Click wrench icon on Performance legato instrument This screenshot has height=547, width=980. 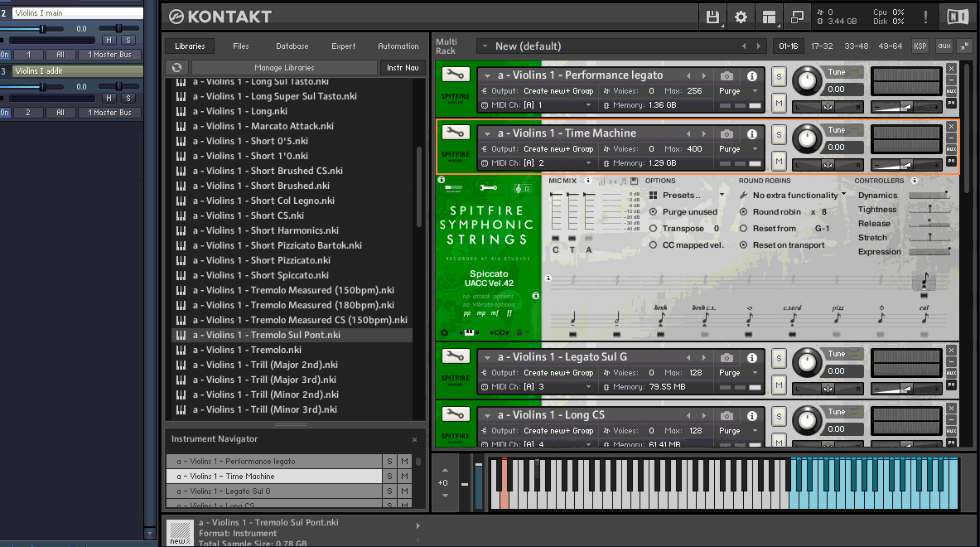(x=454, y=75)
